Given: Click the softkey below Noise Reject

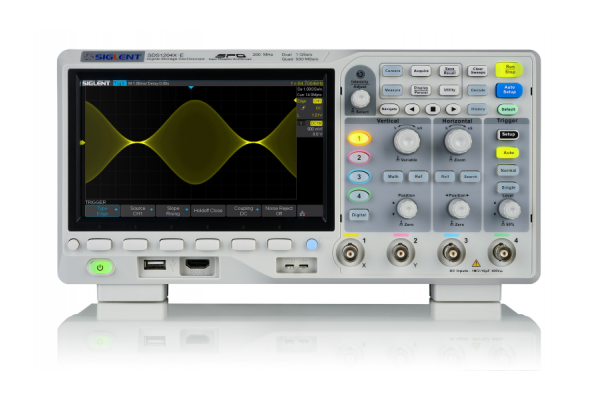Looking at the screenshot, I should click(x=279, y=244).
